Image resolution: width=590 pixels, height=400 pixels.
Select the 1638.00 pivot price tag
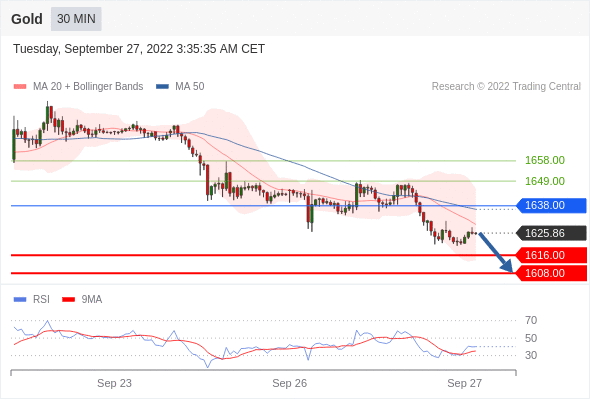click(x=551, y=205)
